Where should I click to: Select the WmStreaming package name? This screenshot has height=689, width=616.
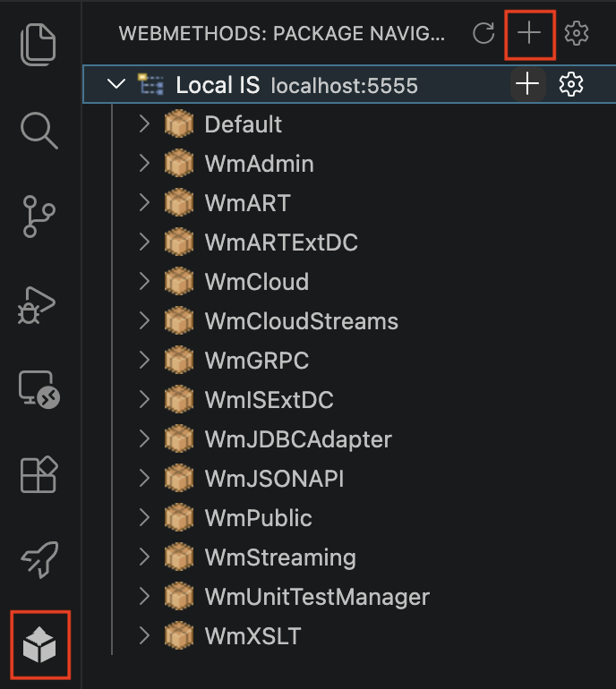(x=280, y=557)
